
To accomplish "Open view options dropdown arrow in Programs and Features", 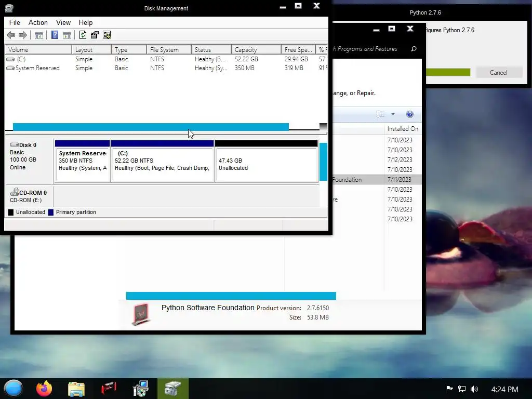I will 393,114.
